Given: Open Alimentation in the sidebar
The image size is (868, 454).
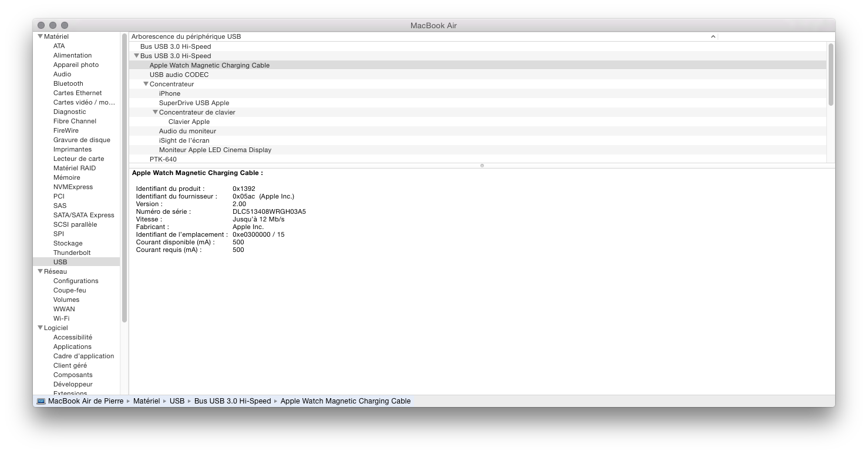Looking at the screenshot, I should (x=72, y=55).
